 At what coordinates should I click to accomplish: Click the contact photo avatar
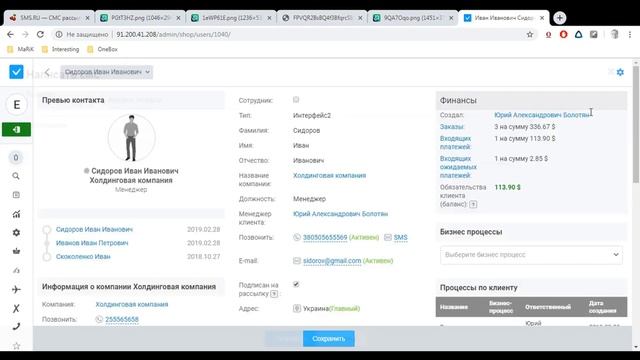coord(131,138)
